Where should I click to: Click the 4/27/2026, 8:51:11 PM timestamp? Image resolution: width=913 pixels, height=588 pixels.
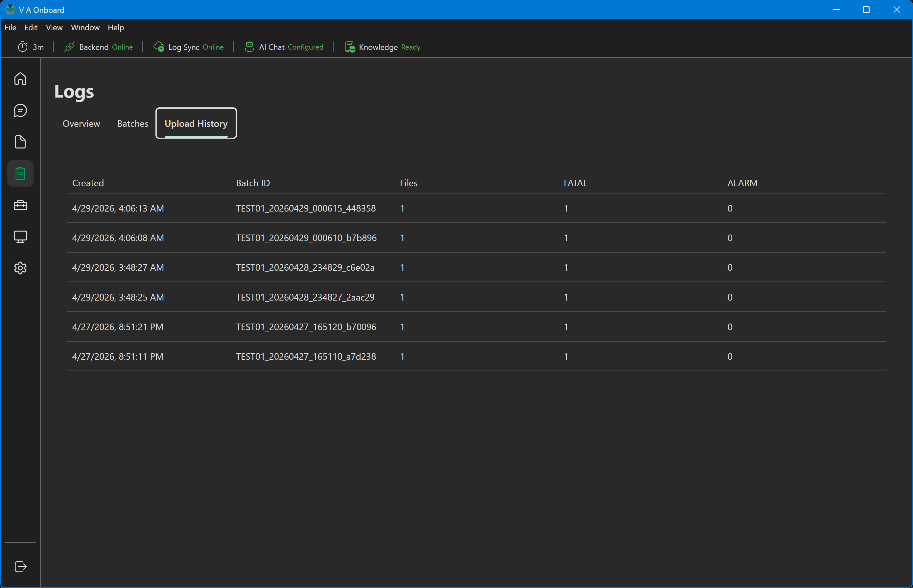click(x=118, y=357)
